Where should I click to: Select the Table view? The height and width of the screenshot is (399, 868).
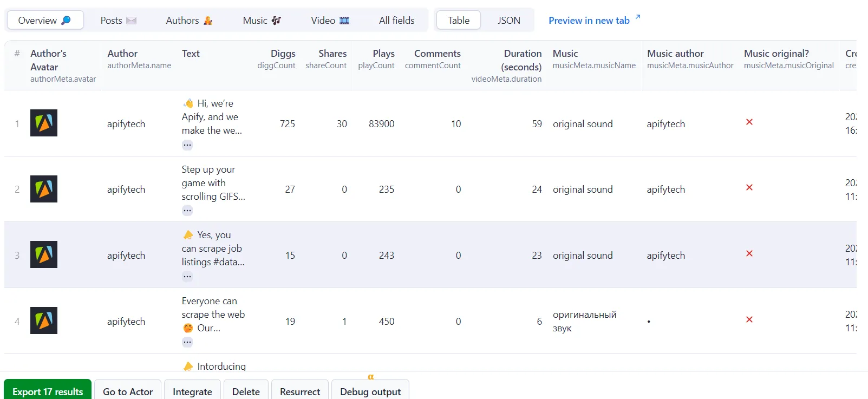(459, 21)
